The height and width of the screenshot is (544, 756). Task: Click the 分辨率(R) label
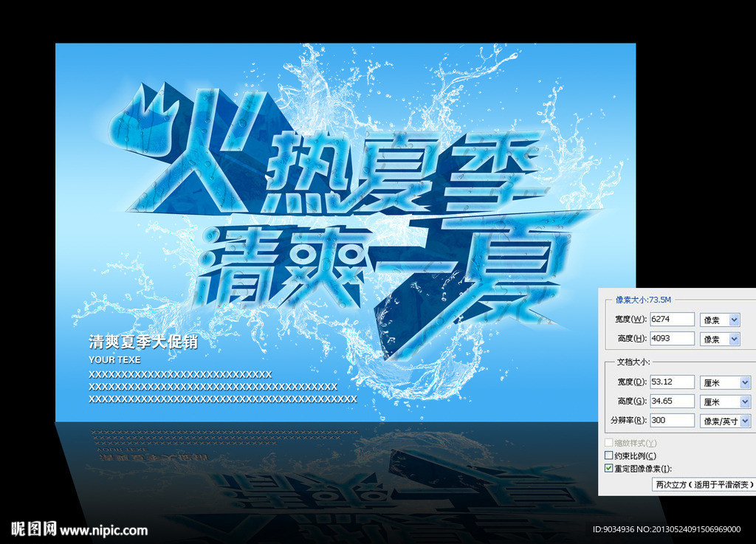coord(629,420)
